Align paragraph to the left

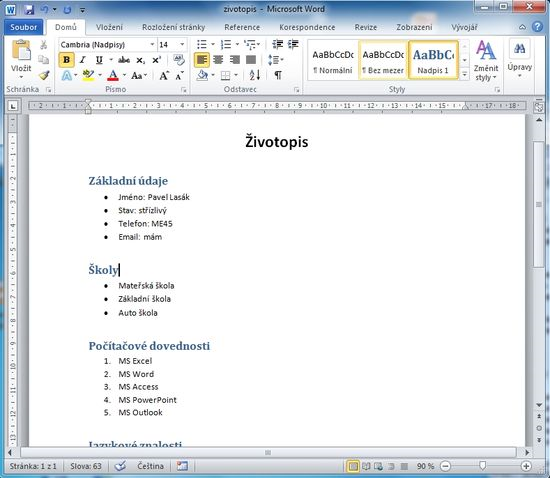tap(202, 60)
